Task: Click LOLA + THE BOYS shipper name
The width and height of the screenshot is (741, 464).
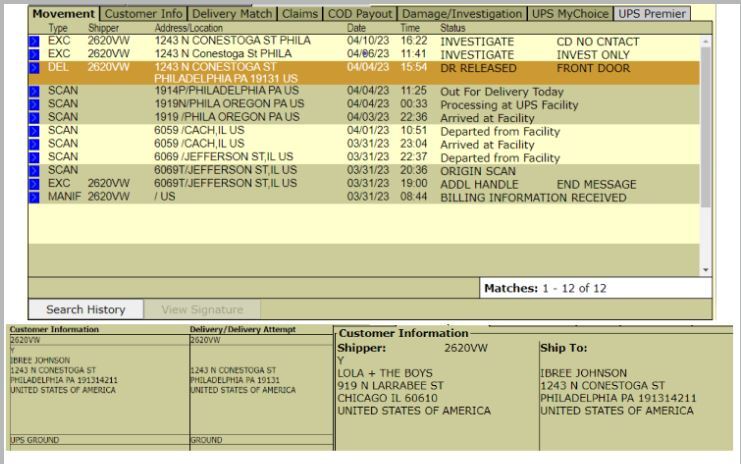Action: 385,373
